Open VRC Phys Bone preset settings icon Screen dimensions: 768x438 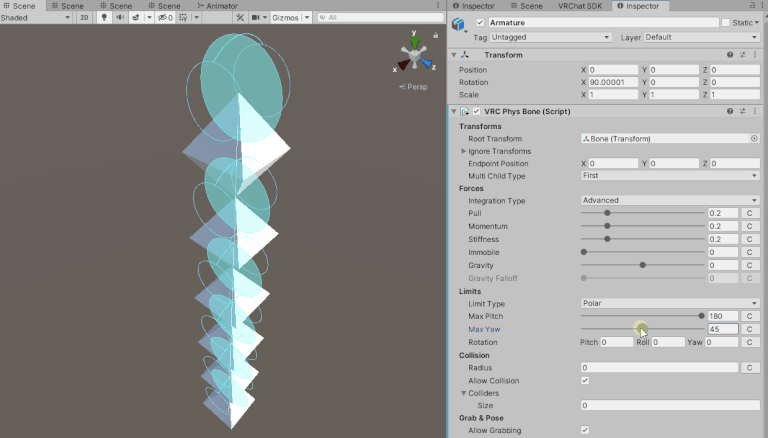coord(742,111)
